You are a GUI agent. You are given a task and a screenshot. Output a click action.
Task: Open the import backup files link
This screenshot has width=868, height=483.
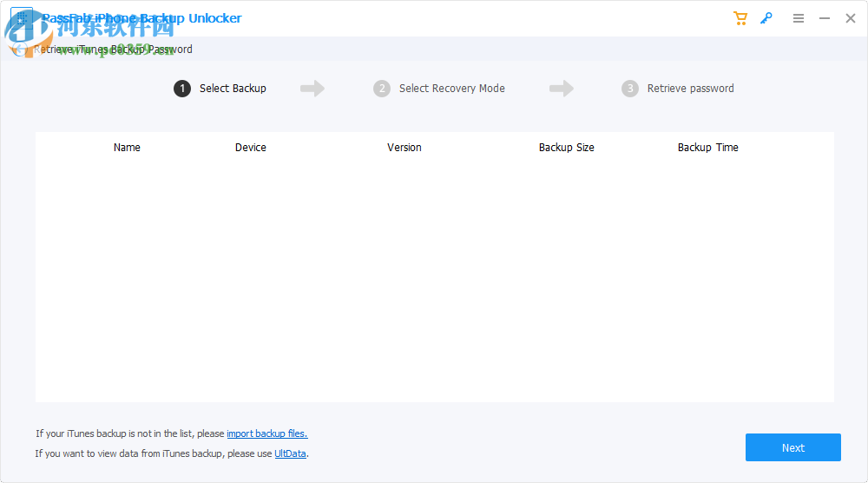266,433
